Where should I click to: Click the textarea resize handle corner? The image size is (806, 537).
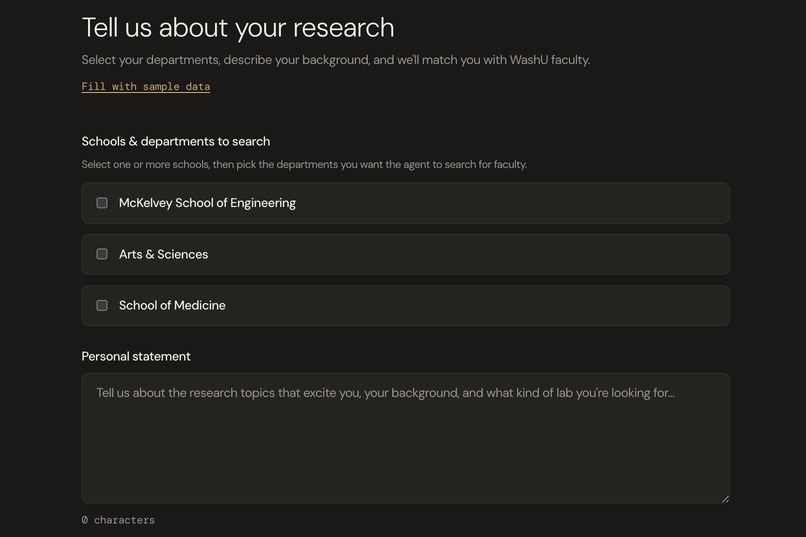(725, 498)
